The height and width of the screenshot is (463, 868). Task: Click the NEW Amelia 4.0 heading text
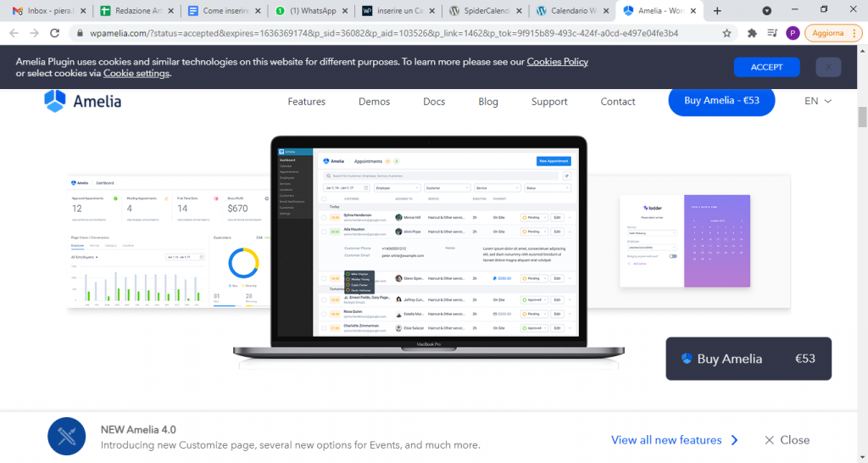138,430
